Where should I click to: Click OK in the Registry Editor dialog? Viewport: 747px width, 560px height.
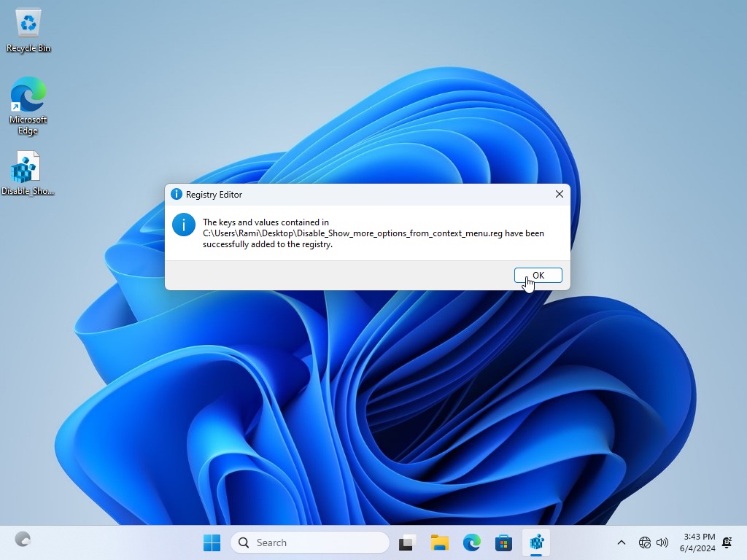pyautogui.click(x=538, y=276)
